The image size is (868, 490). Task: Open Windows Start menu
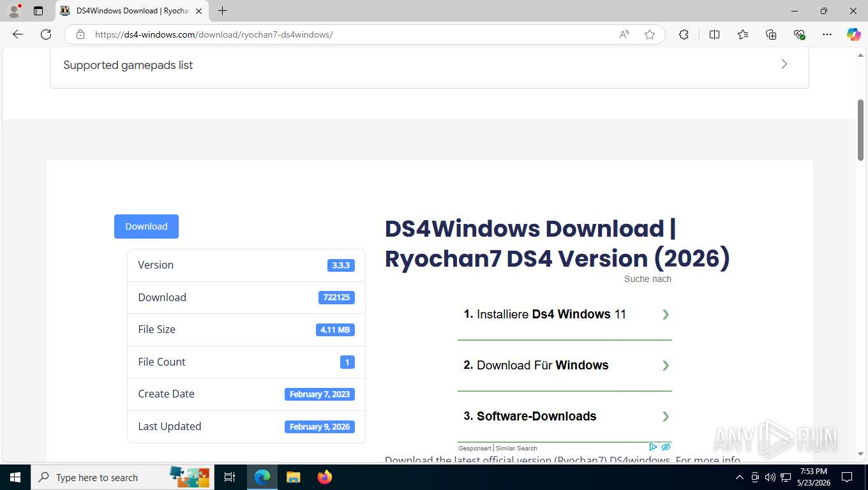pyautogui.click(x=15, y=477)
